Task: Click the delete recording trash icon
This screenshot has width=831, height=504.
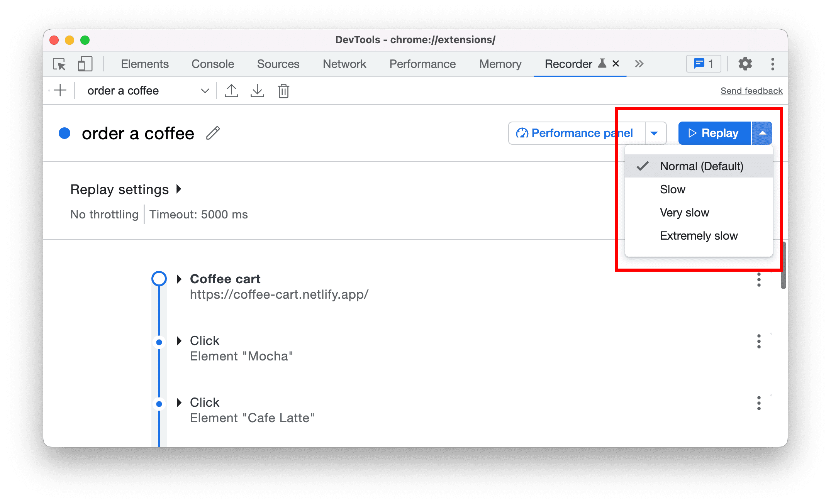Action: tap(284, 91)
